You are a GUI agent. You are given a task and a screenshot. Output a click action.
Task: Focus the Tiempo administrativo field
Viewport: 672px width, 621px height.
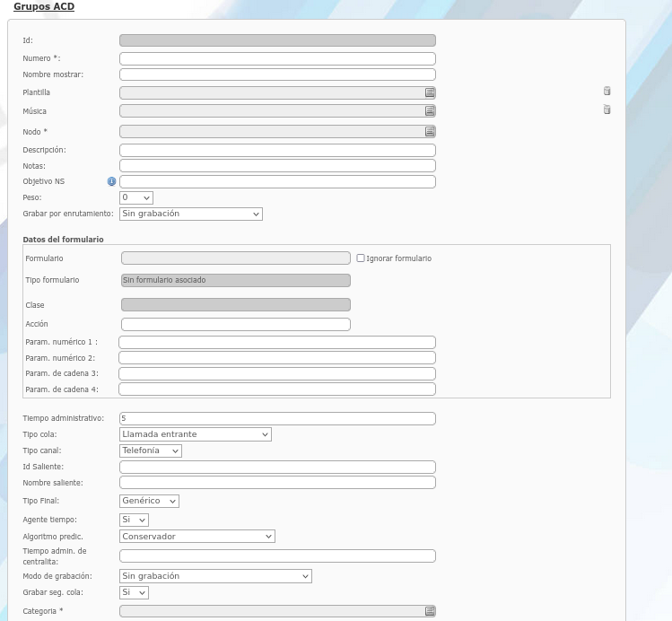(x=277, y=419)
